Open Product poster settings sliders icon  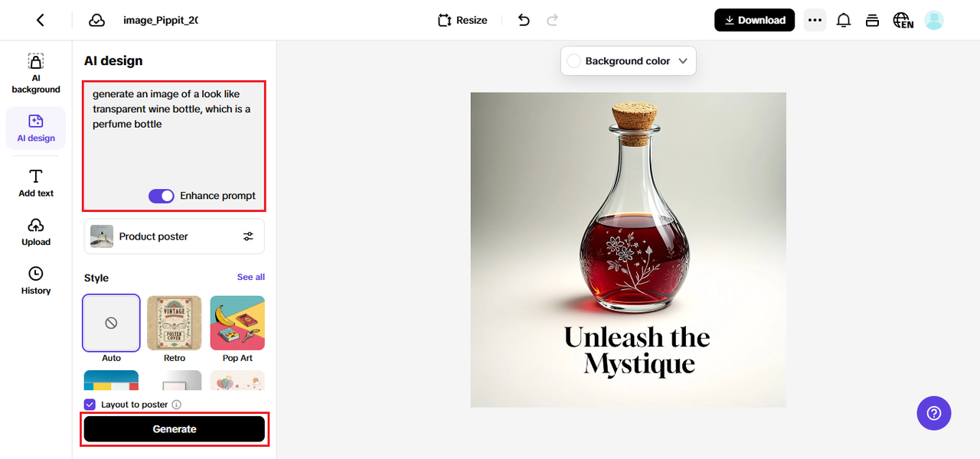248,236
